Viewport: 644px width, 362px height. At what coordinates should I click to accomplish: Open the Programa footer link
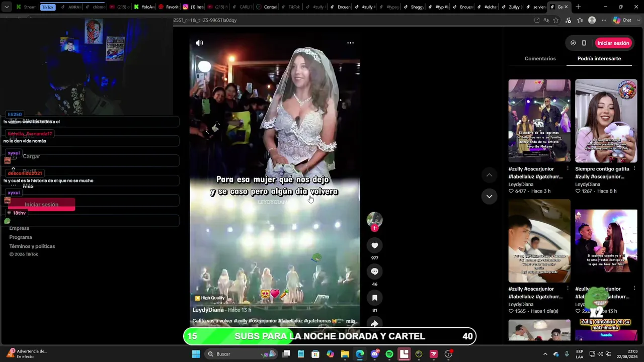tap(21, 237)
